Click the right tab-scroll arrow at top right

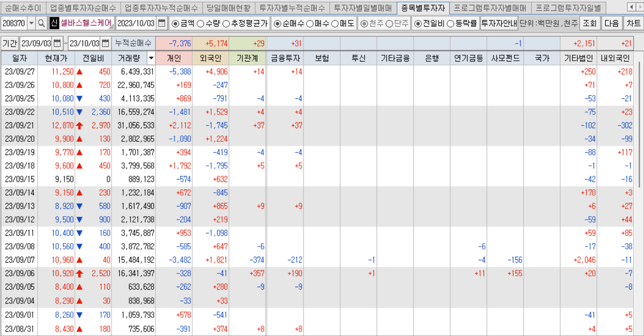point(639,8)
